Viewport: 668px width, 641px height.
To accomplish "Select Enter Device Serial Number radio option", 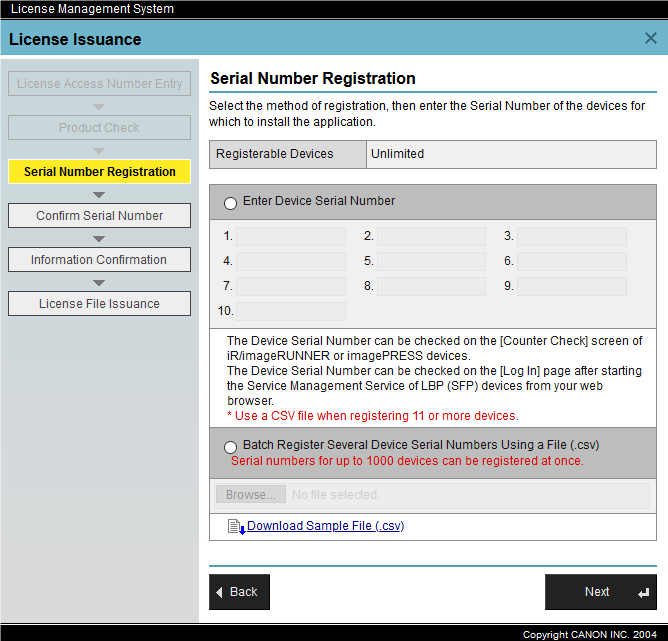I will tap(231, 203).
